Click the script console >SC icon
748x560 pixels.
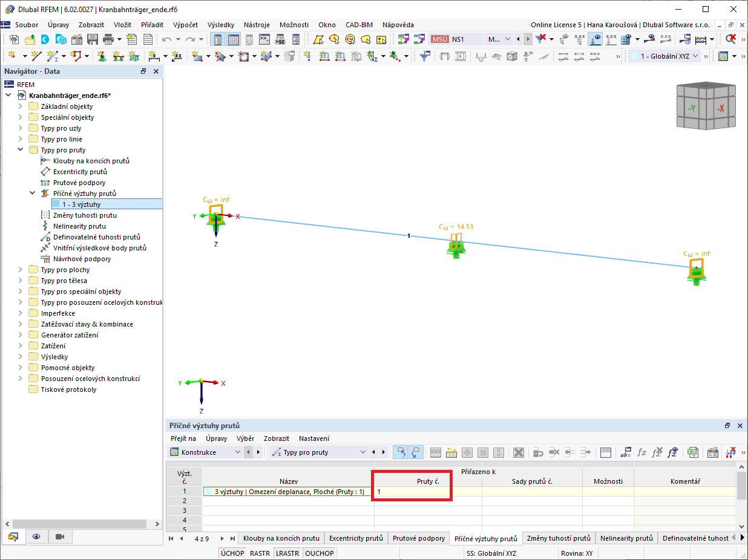point(280,39)
